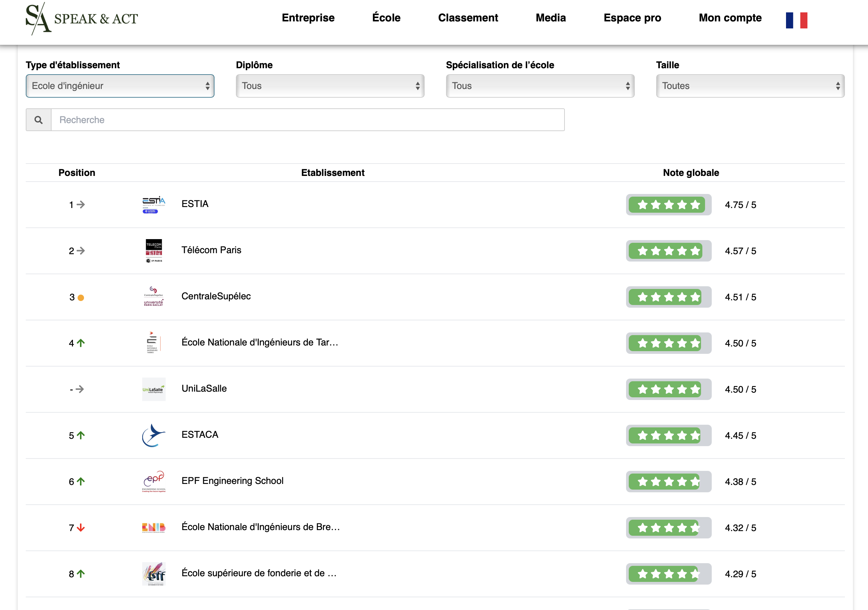868x610 pixels.
Task: Open the Mon compte menu
Action: 730,18
